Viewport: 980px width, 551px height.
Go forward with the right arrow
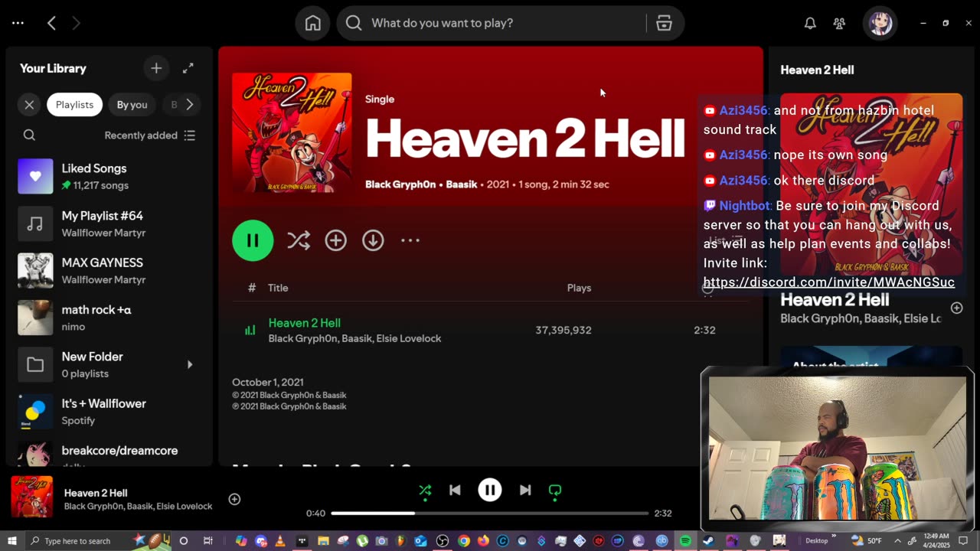click(76, 23)
